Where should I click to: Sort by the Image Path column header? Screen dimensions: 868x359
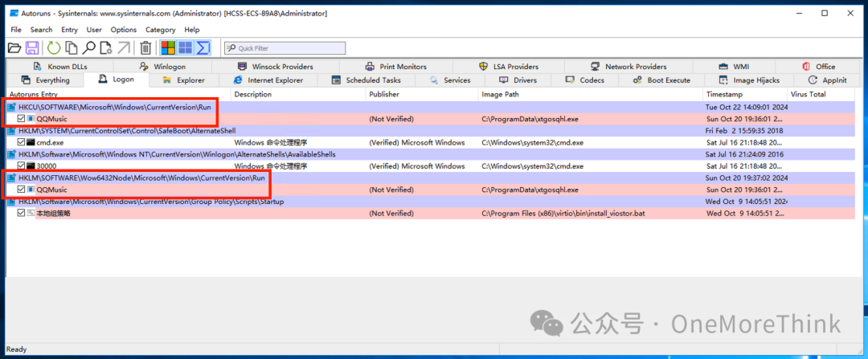591,95
